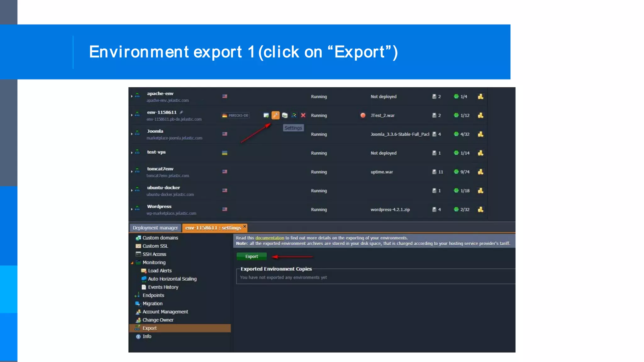
Task: Click the disk usage icon in Wordpress row
Action: click(x=434, y=210)
